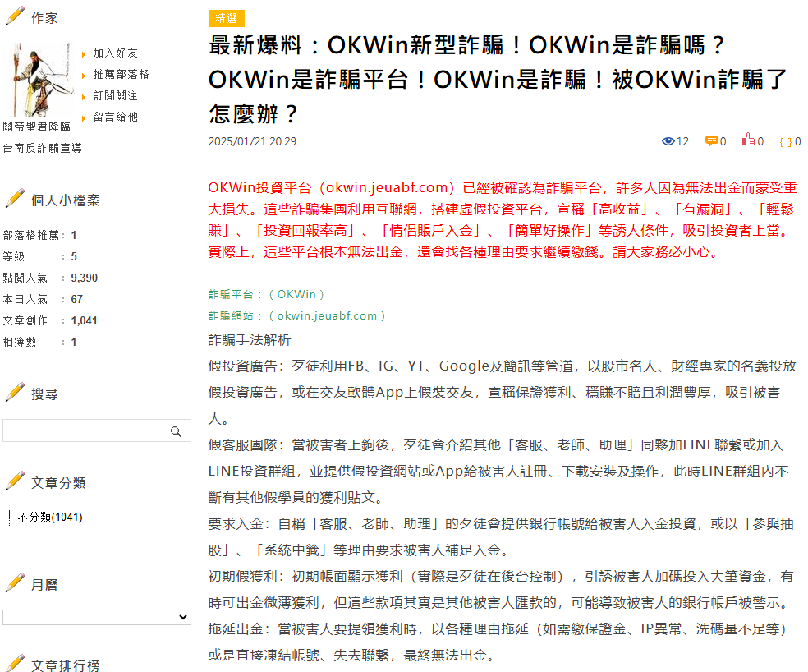Click the 部落格推薦 label in profile
The height and width of the screenshot is (672, 808).
(x=31, y=235)
